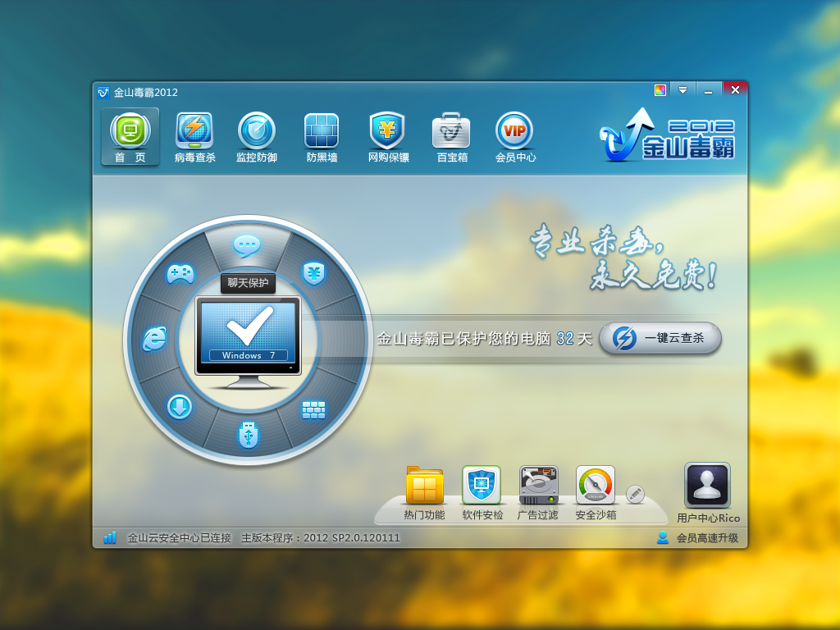Image resolution: width=840 pixels, height=630 pixels.
Task: Open 热门功能 popular features folder icon
Action: coord(424,486)
